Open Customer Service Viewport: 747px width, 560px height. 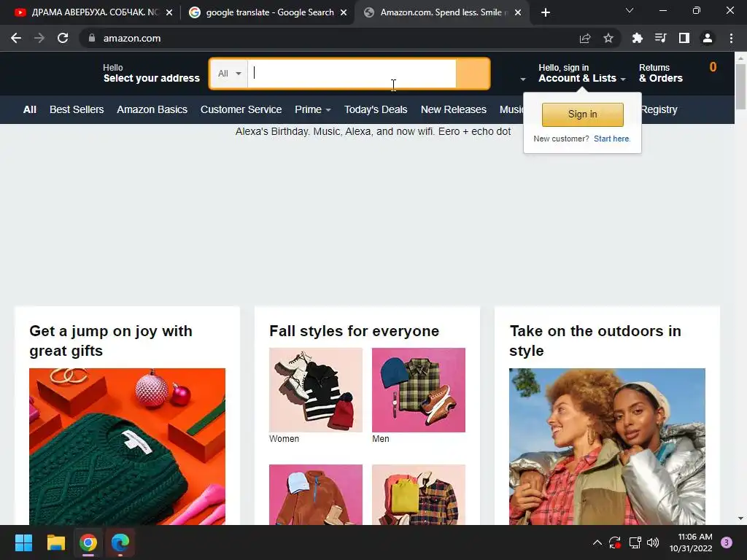coord(241,109)
